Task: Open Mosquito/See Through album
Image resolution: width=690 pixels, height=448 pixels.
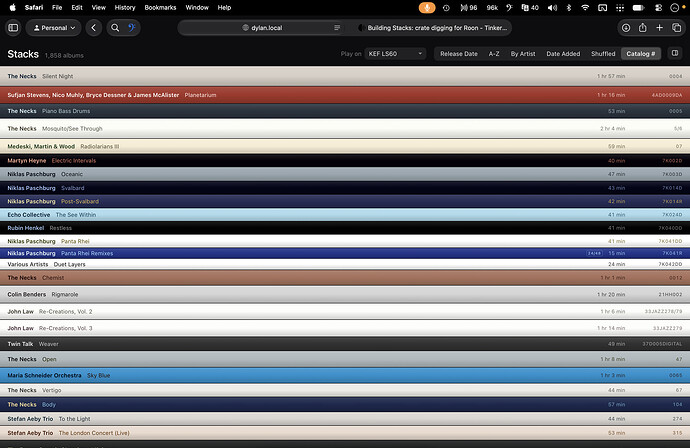Action: (x=345, y=129)
